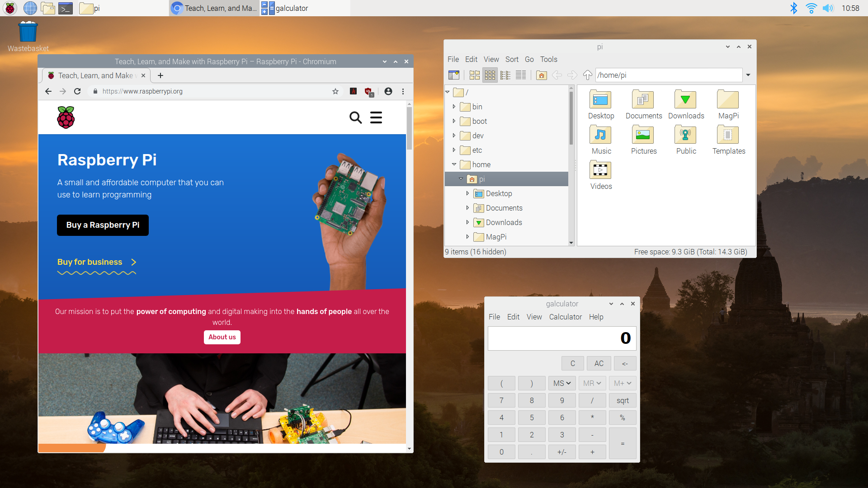Screen dimensions: 868x488
Task: Click the search icon on raspberrypi.org
Action: point(355,117)
